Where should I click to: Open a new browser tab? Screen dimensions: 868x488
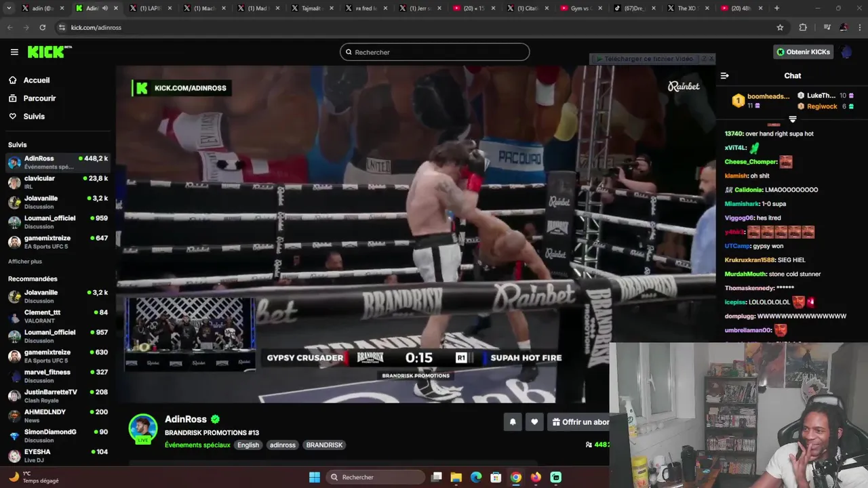pyautogui.click(x=776, y=8)
